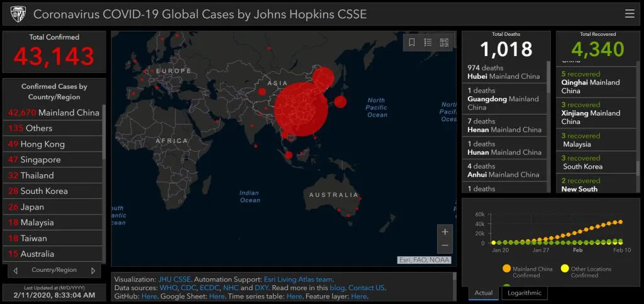The height and width of the screenshot is (304, 644).
Task: Click the Total Recovered 4,340 figure
Action: [597, 49]
